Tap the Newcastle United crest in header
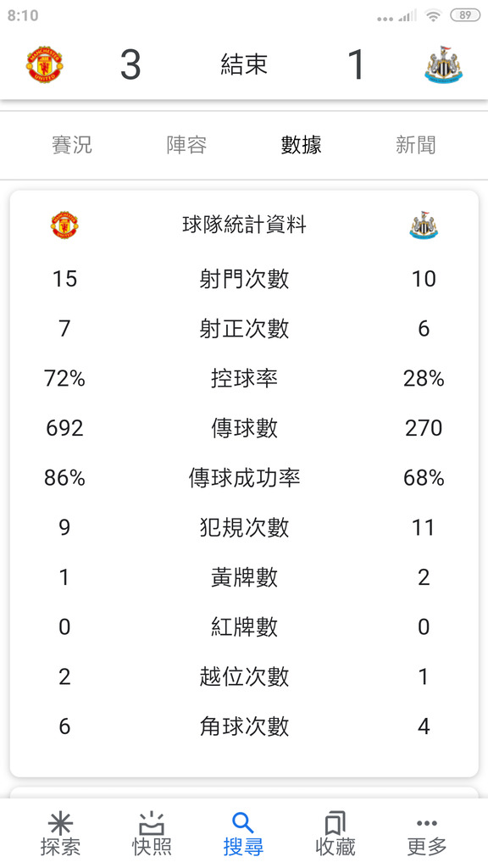 [443, 64]
